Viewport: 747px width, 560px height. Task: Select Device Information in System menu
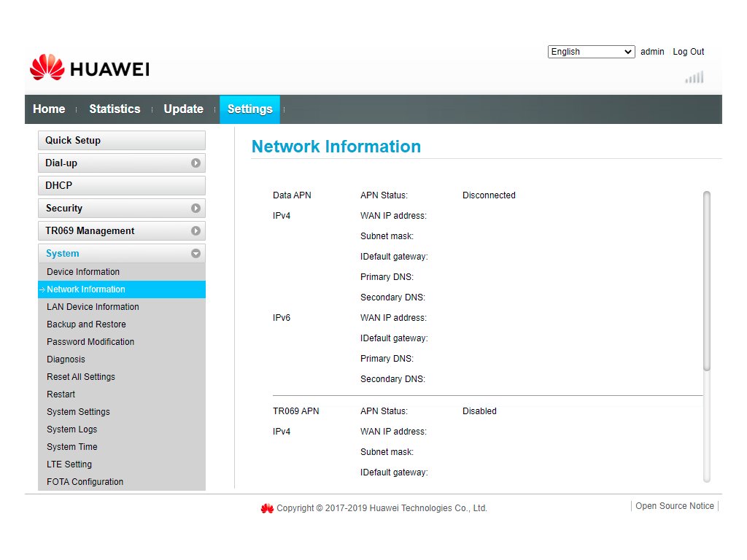click(x=83, y=272)
